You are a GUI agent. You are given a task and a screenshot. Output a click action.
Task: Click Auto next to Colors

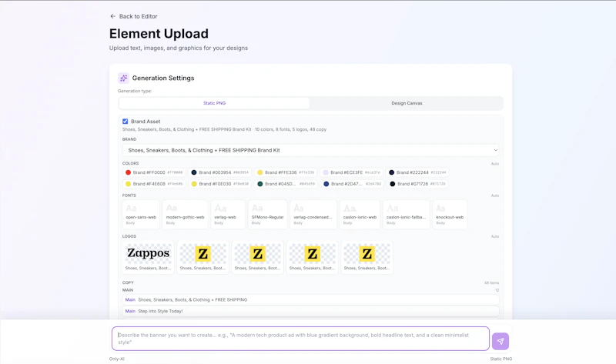(494, 164)
